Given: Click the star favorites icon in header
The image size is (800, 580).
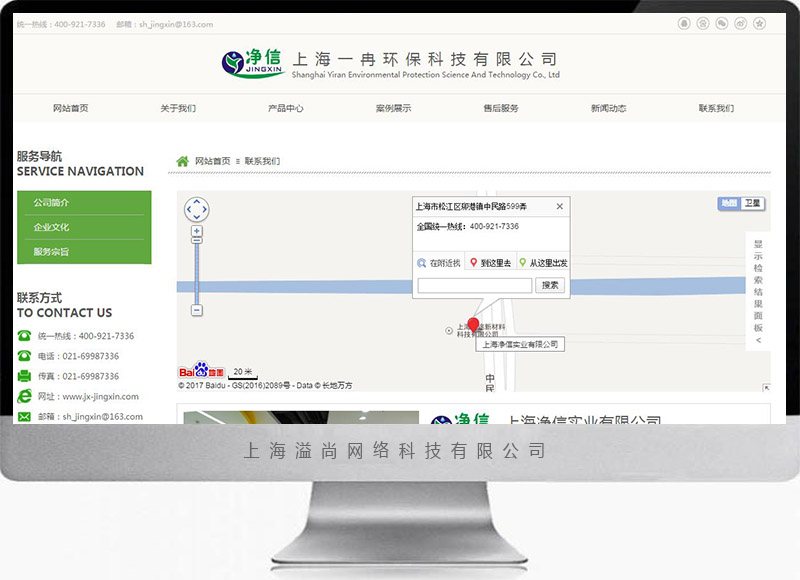Looking at the screenshot, I should coord(759,23).
